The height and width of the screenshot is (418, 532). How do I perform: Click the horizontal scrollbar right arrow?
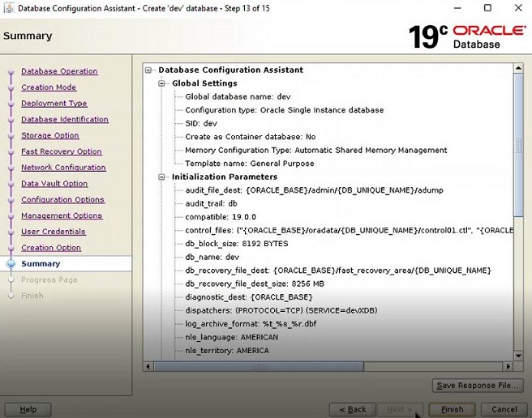[508, 366]
